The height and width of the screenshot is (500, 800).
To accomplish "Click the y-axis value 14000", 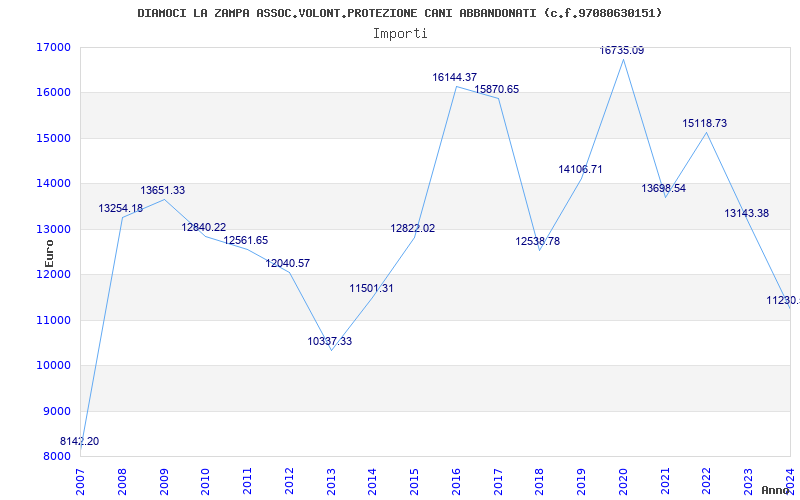I will click(53, 184).
